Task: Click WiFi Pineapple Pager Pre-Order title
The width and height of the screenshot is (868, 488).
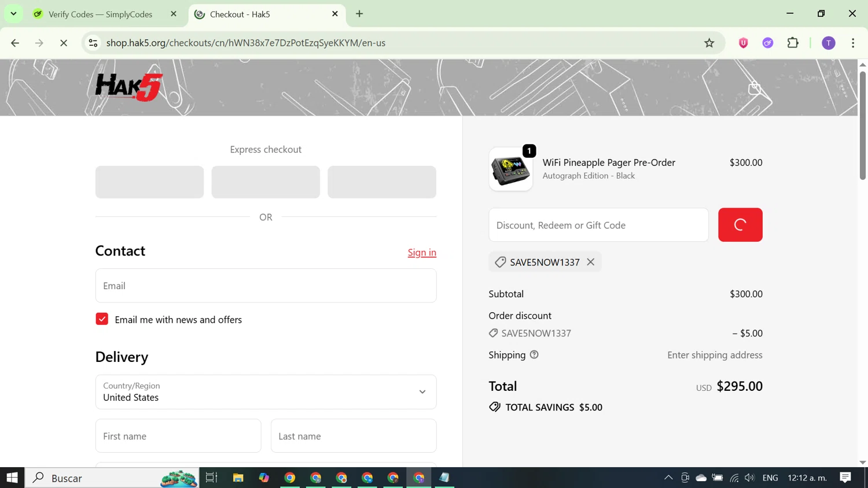Action: pyautogui.click(x=609, y=162)
